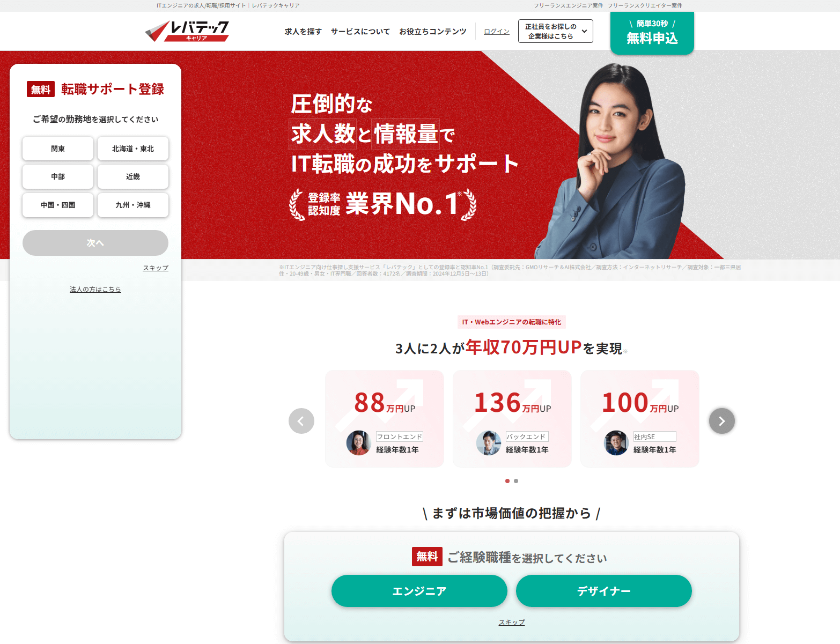840x644 pixels.
Task: Click the frontend engineer avatar
Action: pos(358,443)
